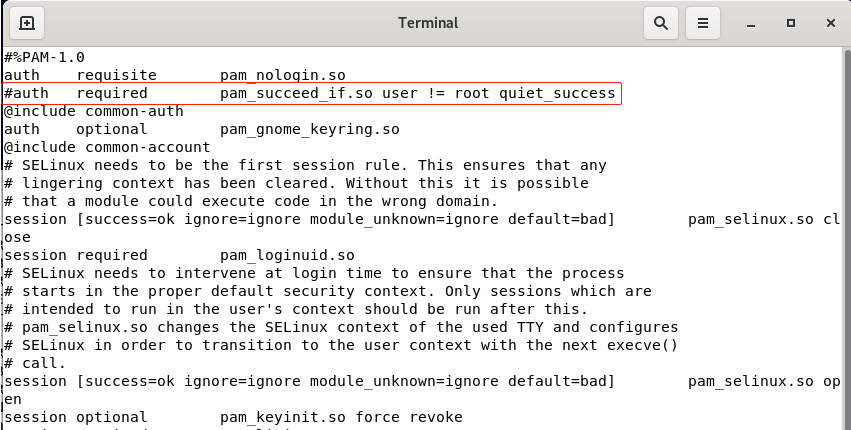Open a new terminal tab
The height and width of the screenshot is (430, 851).
pos(27,23)
